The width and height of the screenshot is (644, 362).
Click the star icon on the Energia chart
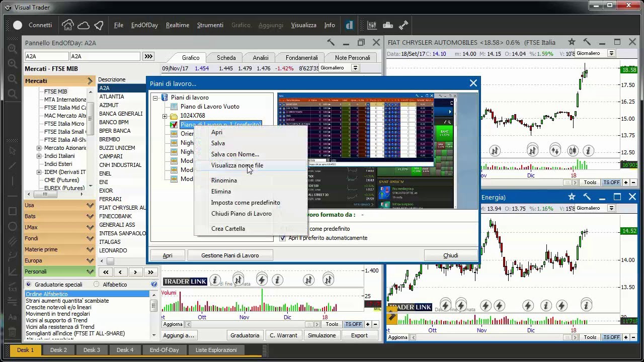pyautogui.click(x=572, y=197)
